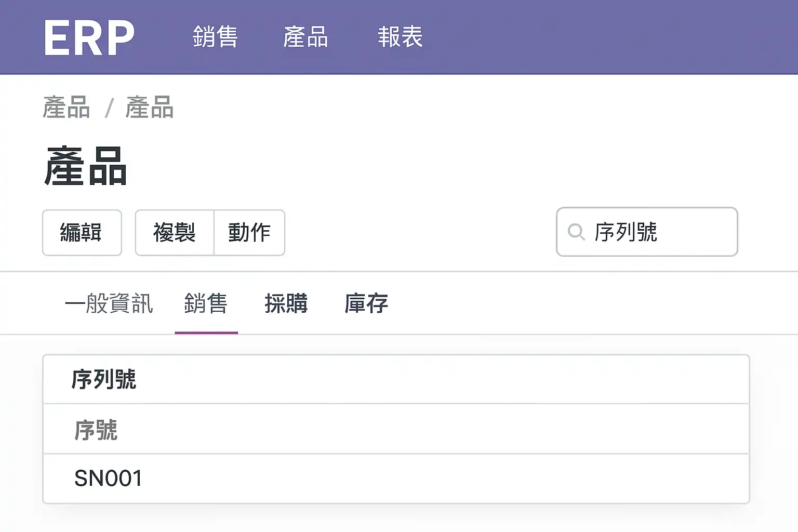
Task: Focus the 序列號 search input field
Action: pyautogui.click(x=660, y=232)
